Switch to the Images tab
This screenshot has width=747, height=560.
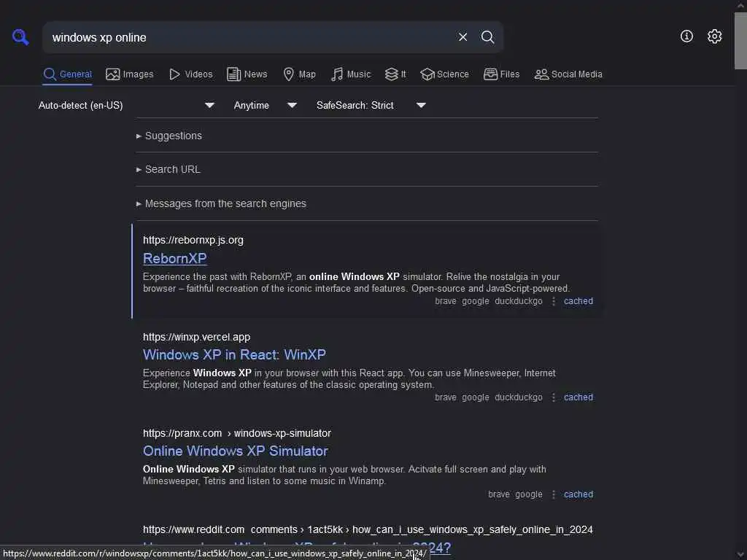[130, 74]
